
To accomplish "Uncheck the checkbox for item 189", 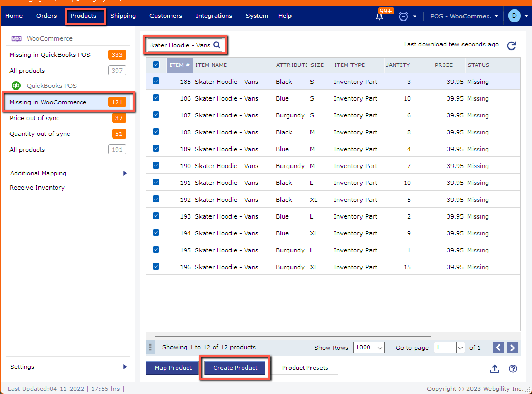I will coord(156,148).
